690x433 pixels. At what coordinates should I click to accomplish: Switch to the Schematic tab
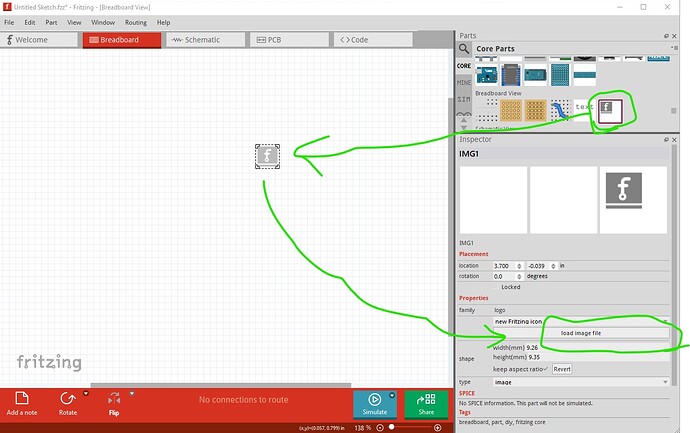click(206, 40)
